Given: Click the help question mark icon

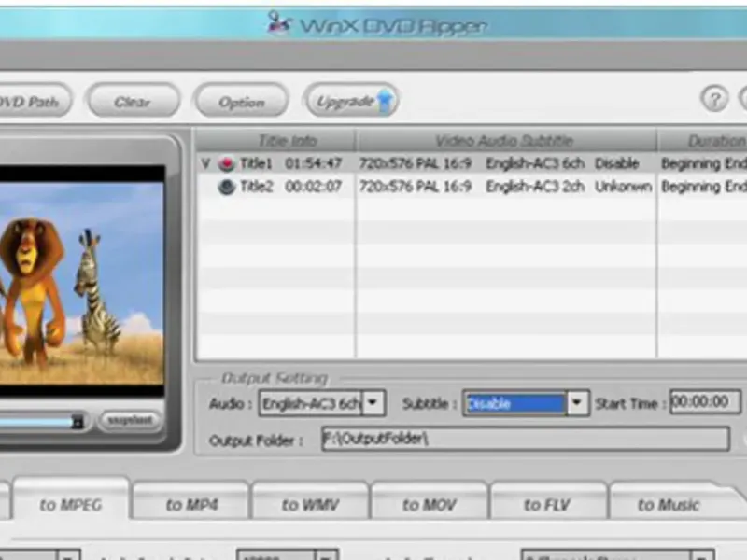Looking at the screenshot, I should [x=714, y=100].
